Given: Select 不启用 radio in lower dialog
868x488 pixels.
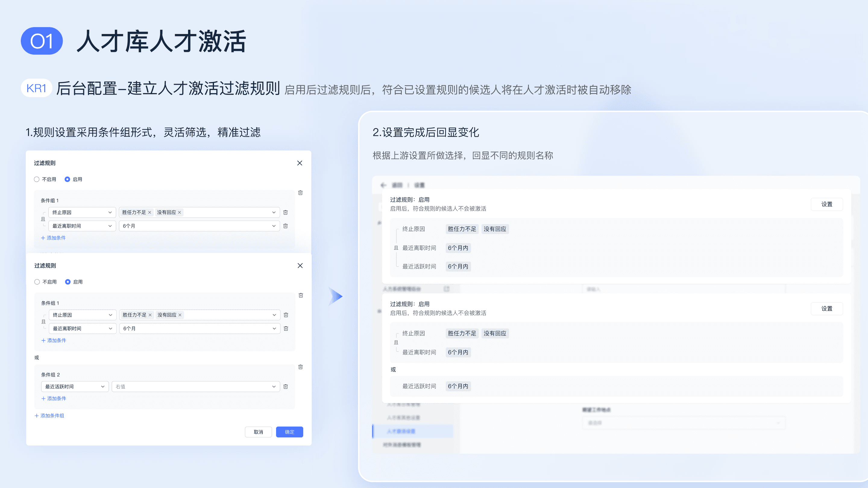Looking at the screenshot, I should (x=37, y=282).
